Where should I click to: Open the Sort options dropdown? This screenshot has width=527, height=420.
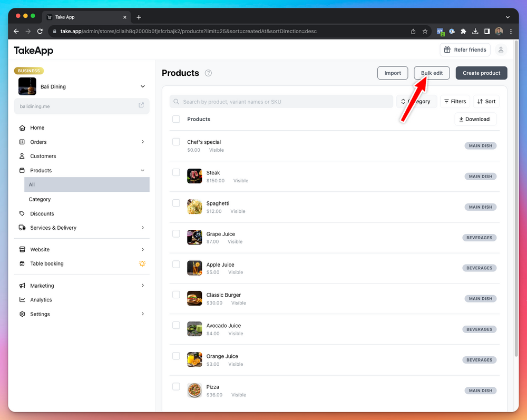[486, 102]
